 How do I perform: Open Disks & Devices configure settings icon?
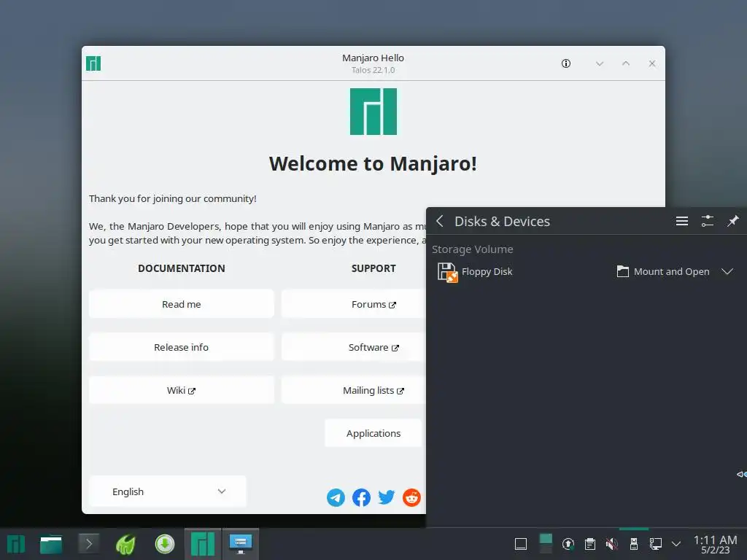(x=708, y=221)
